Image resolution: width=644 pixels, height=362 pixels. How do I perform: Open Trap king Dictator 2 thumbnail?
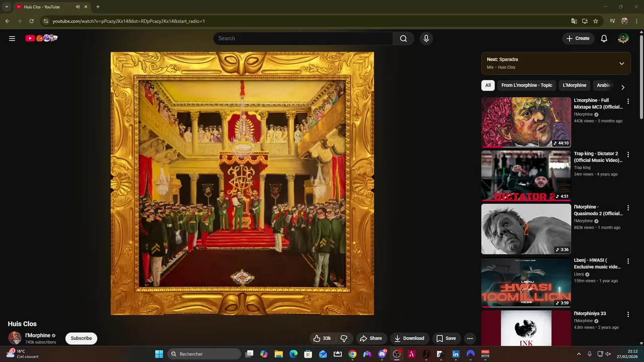[526, 175]
